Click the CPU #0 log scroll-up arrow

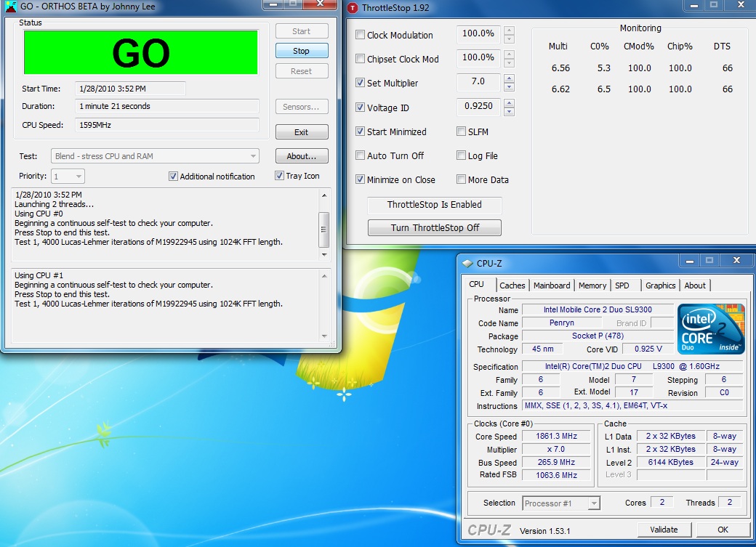[x=324, y=195]
